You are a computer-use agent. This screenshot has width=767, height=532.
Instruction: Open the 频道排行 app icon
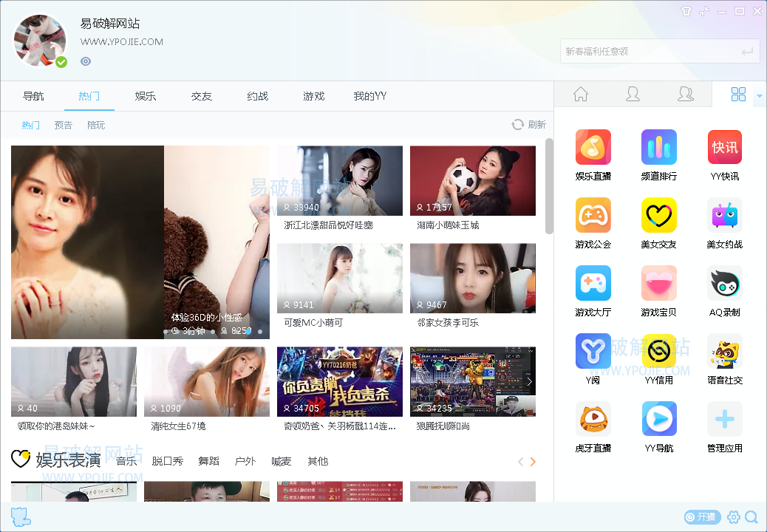pos(659,147)
